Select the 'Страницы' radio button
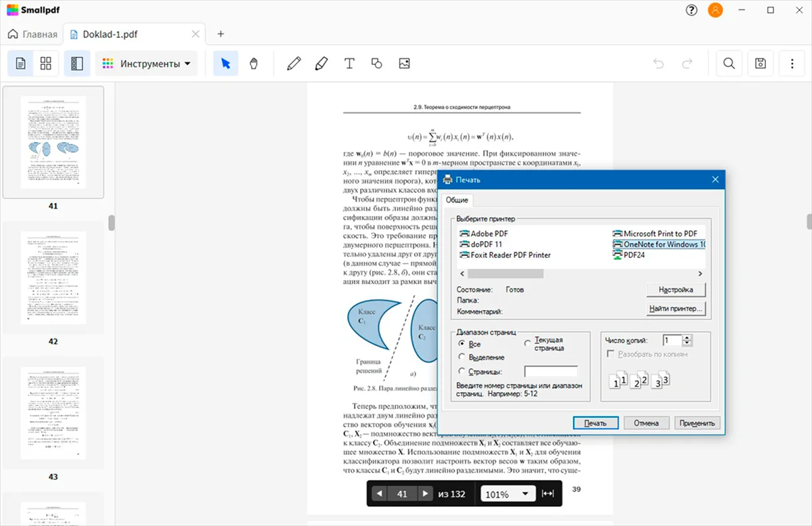 [462, 371]
